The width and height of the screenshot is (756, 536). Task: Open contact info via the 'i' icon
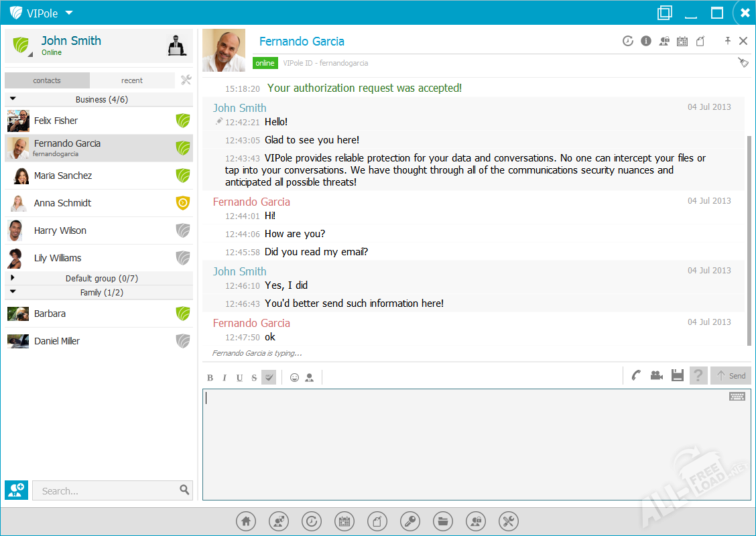(646, 41)
